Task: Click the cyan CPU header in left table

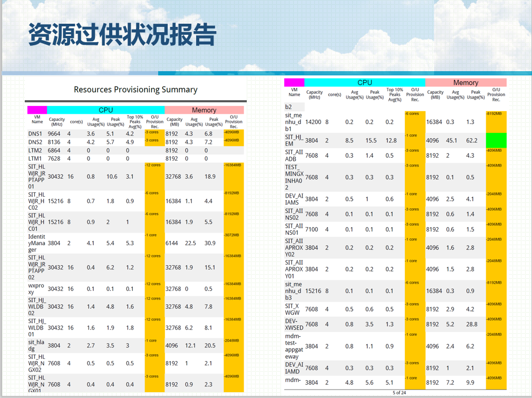Action: [105, 110]
